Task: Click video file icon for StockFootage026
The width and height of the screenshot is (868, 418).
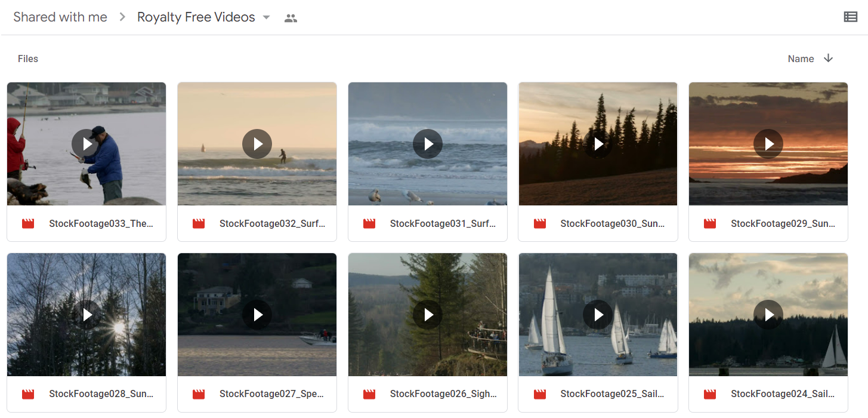Action: 369,394
